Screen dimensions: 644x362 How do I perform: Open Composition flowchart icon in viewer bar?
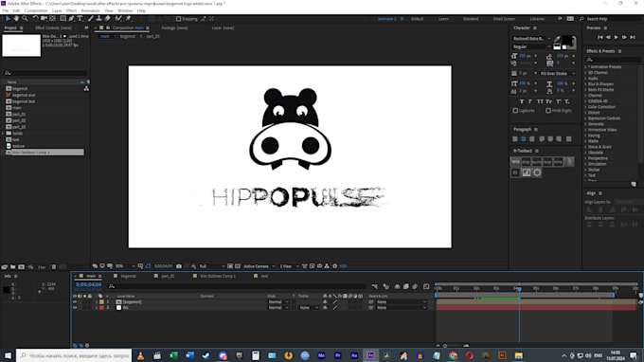(x=327, y=266)
